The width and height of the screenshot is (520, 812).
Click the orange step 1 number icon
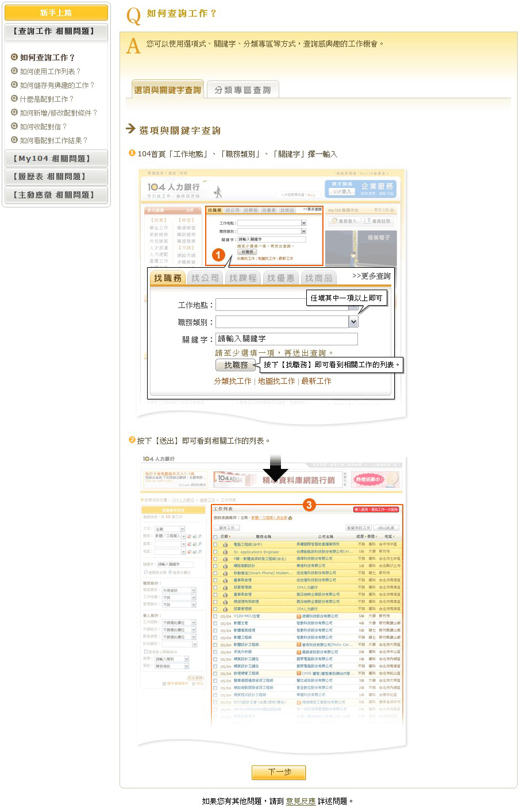click(x=132, y=153)
